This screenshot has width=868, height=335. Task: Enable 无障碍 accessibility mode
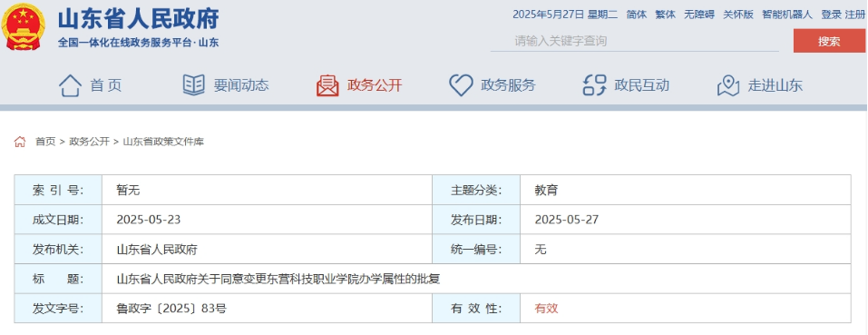699,15
